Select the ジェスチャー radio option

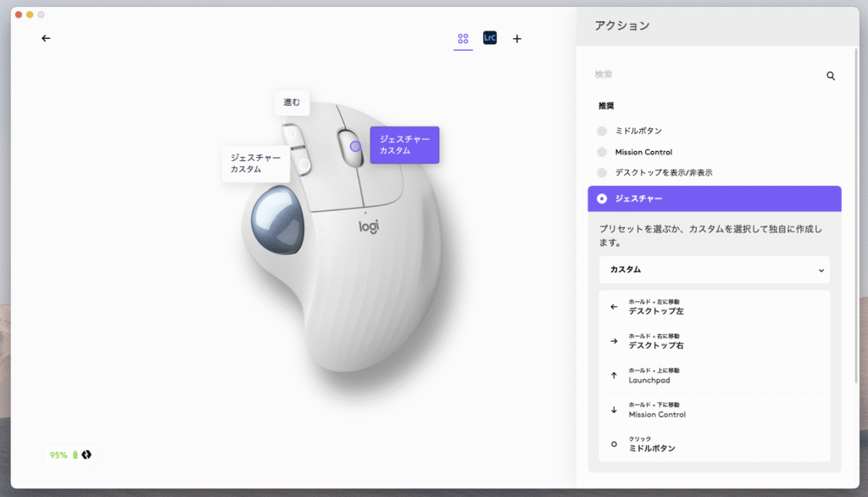(602, 199)
